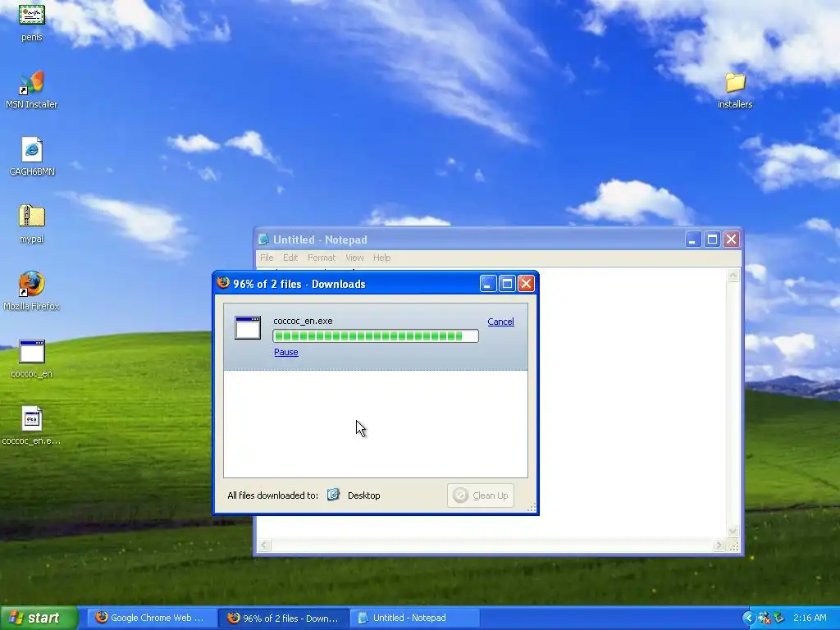
Task: Open the Help menu in Notepad
Action: point(381,258)
